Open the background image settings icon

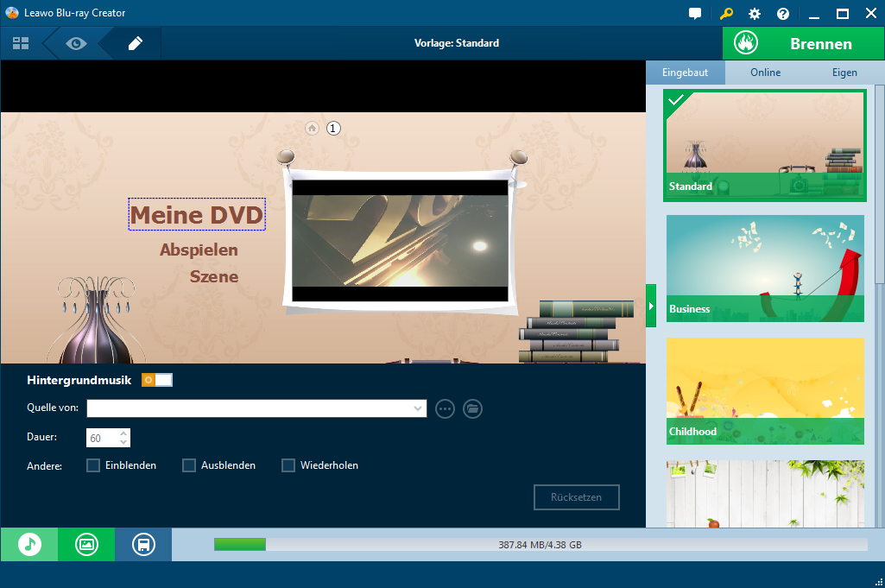pos(86,545)
